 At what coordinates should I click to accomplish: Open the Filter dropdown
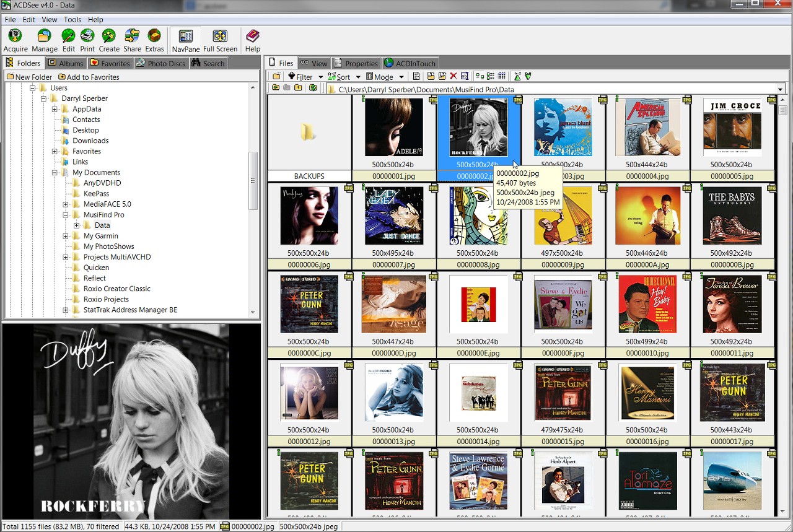tap(305, 77)
